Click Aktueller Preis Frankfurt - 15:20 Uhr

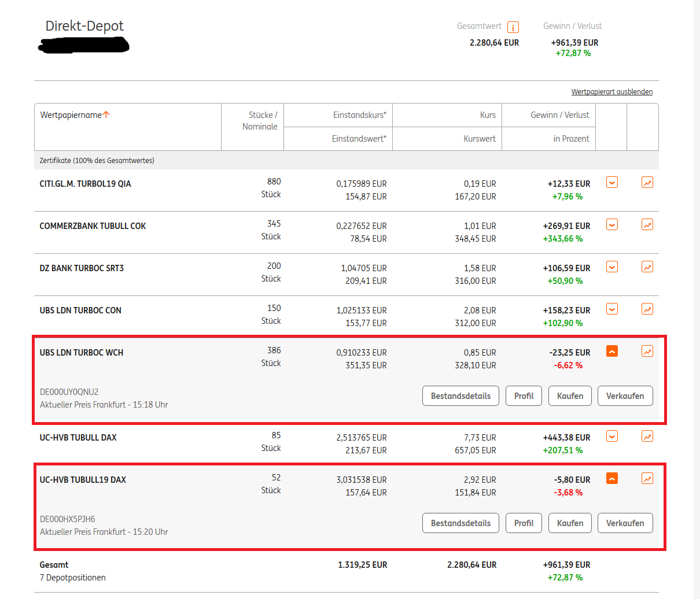pyautogui.click(x=104, y=532)
